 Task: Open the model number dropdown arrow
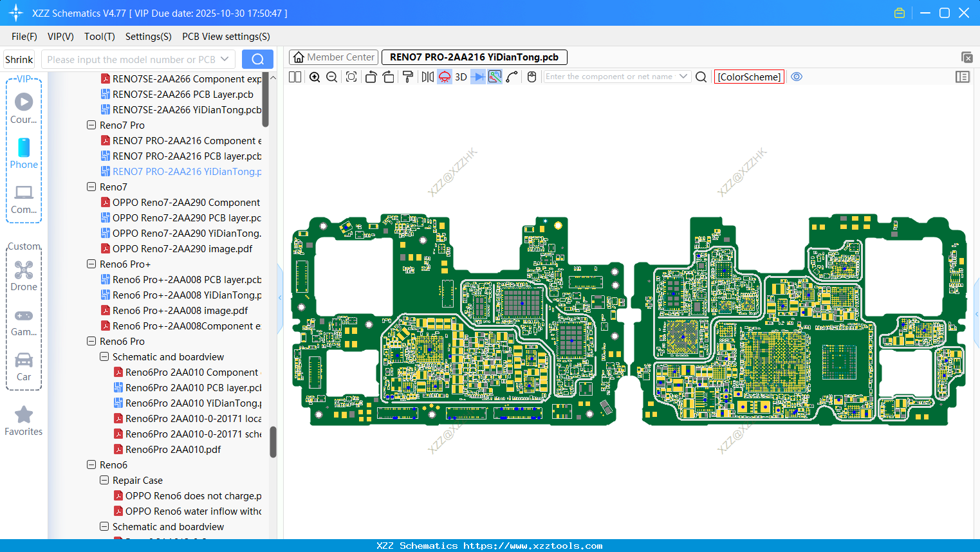tap(225, 59)
